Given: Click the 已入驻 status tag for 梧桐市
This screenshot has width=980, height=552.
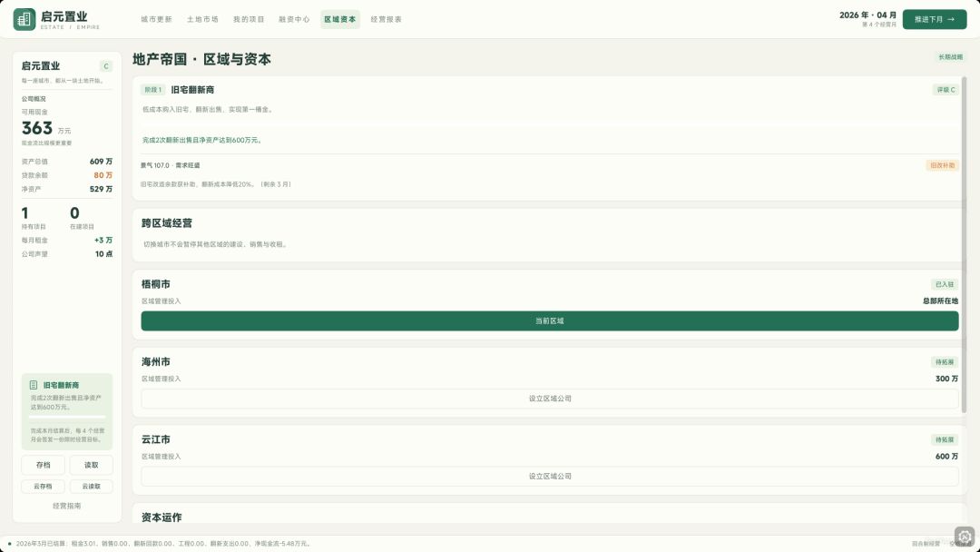Looking at the screenshot, I should 945,284.
